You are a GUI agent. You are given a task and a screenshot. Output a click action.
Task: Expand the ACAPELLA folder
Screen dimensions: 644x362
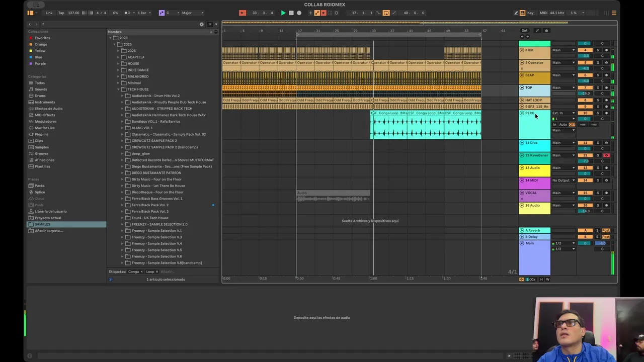click(119, 57)
